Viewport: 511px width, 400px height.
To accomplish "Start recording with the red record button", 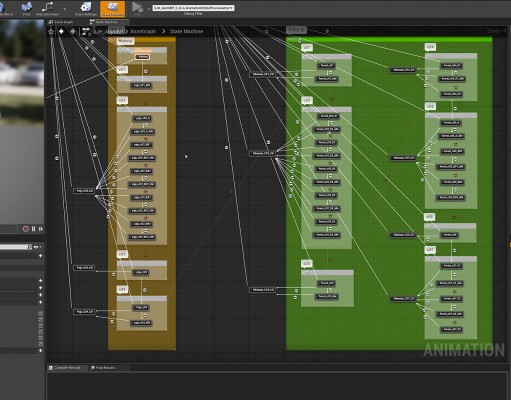I will pos(26,229).
